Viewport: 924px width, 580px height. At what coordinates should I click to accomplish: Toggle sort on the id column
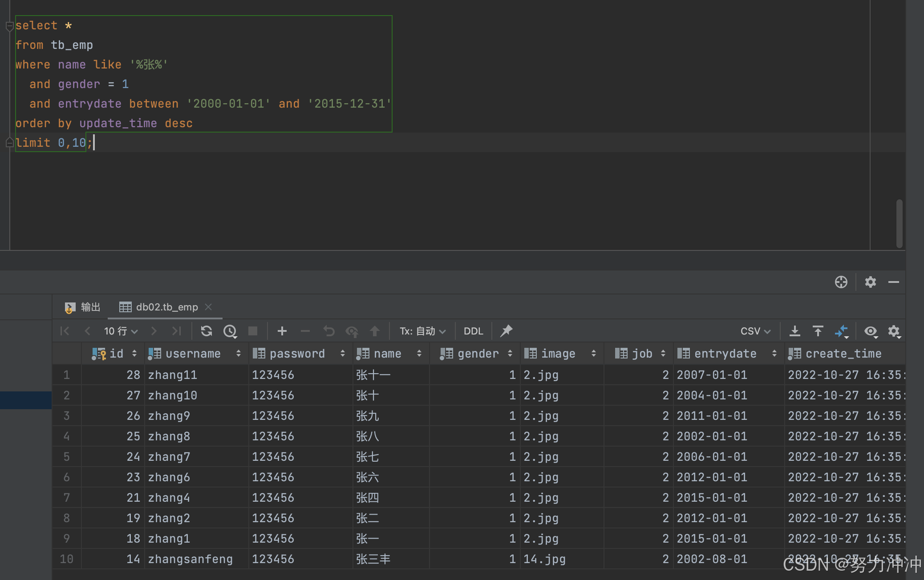coord(134,354)
